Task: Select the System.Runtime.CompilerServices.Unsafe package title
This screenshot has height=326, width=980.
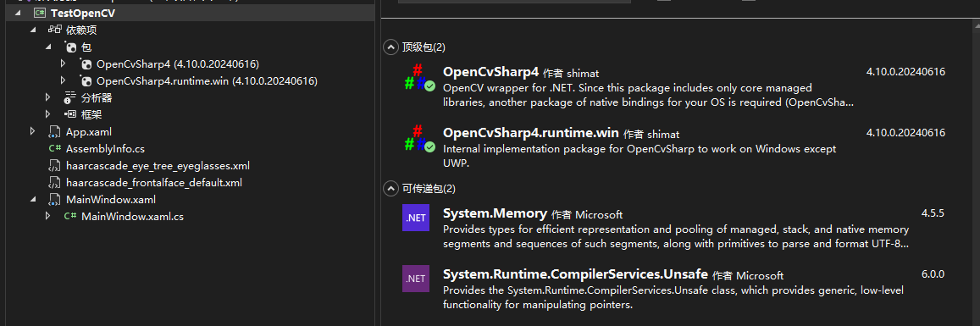Action: [575, 274]
